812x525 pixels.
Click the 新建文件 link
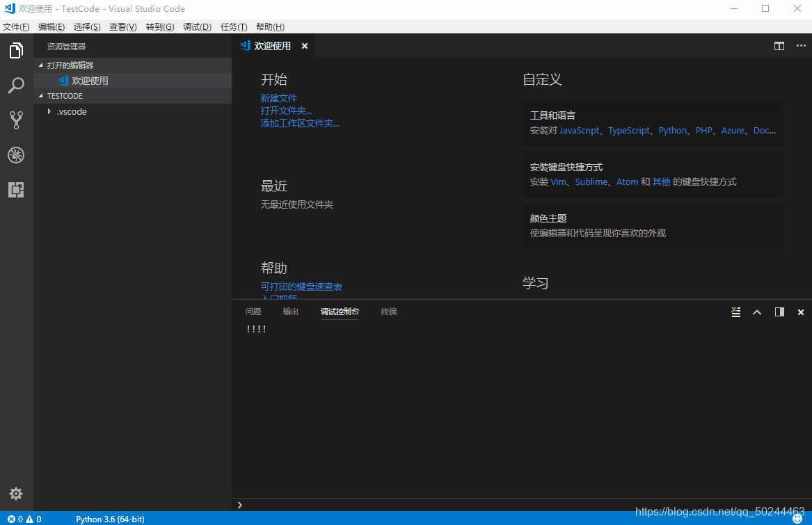pos(278,97)
